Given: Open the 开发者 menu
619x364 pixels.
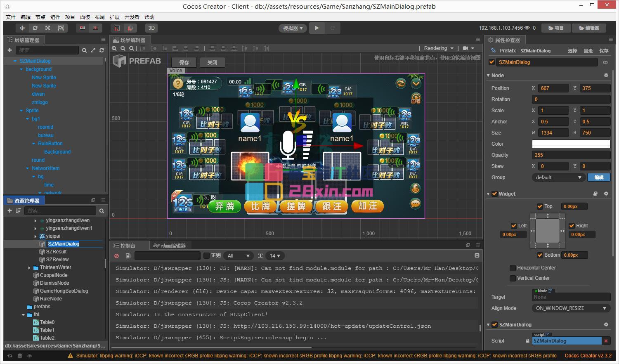Looking at the screenshot, I should 132,17.
